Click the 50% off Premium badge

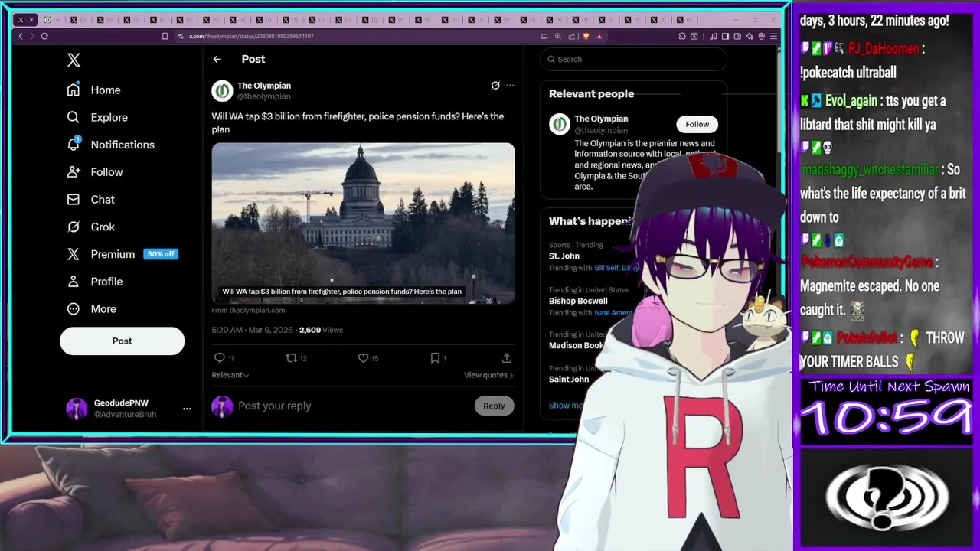161,254
